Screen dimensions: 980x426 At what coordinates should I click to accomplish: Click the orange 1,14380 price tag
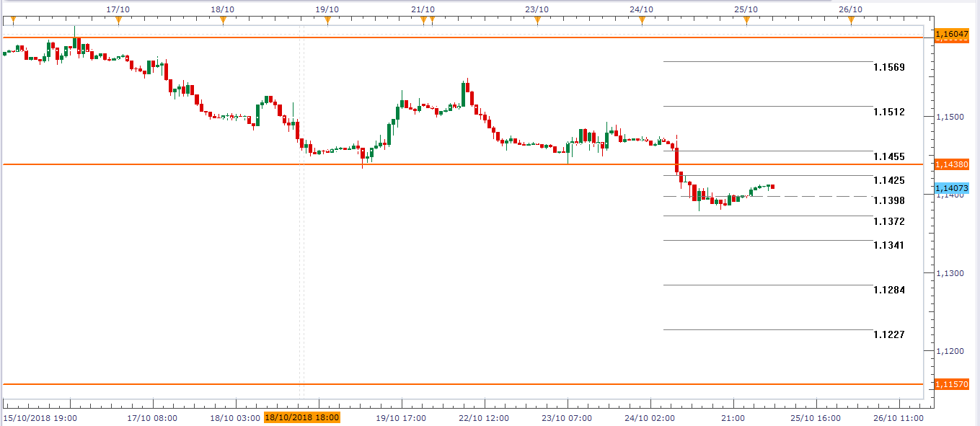(x=951, y=164)
